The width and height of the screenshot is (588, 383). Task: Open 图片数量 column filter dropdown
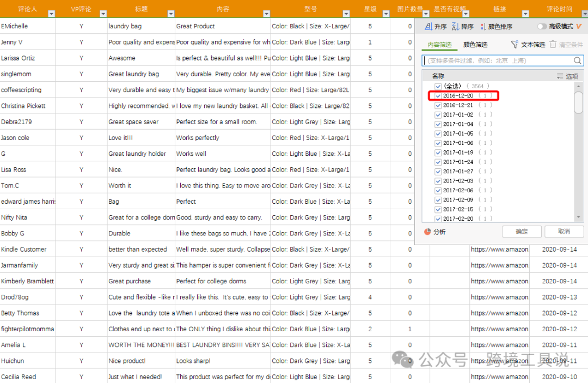click(x=426, y=14)
